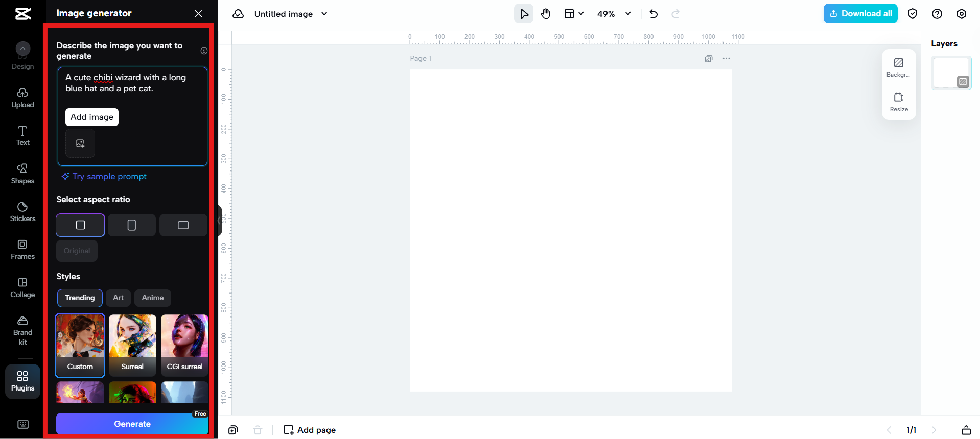Click the undo arrow
980x439 pixels.
pos(654,14)
